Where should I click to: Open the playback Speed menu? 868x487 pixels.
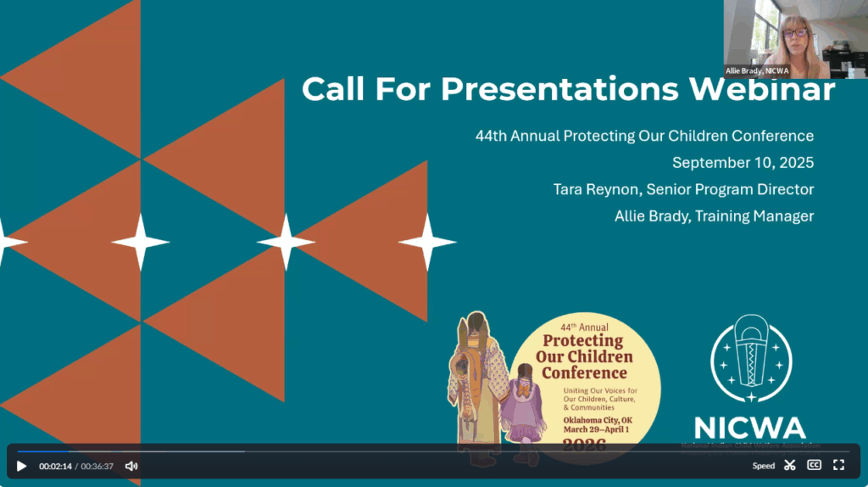tap(764, 466)
